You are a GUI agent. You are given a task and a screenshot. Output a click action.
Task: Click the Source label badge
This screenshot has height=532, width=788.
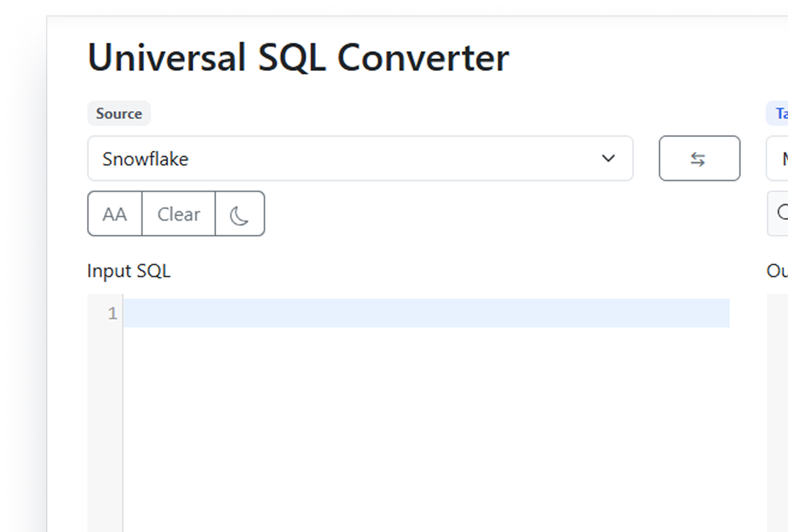click(119, 114)
